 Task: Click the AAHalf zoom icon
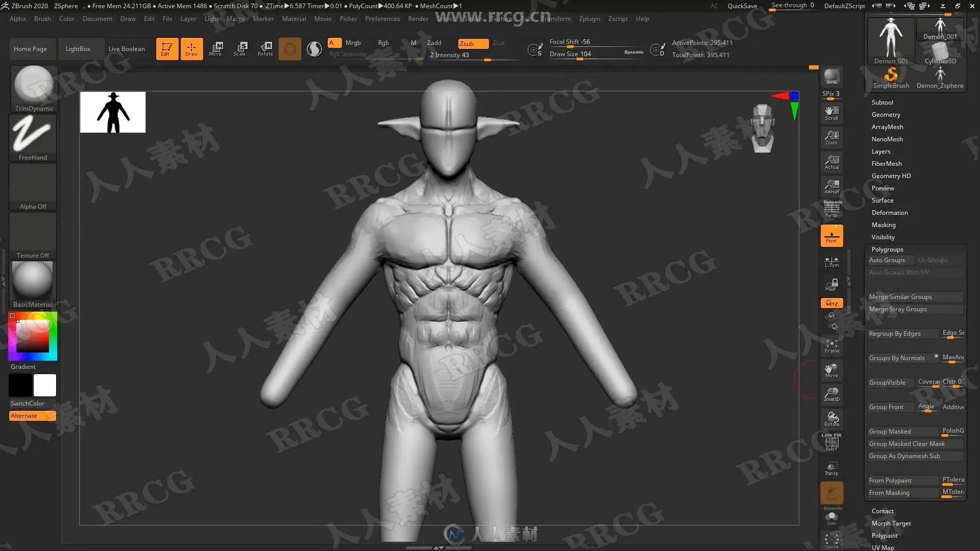831,187
